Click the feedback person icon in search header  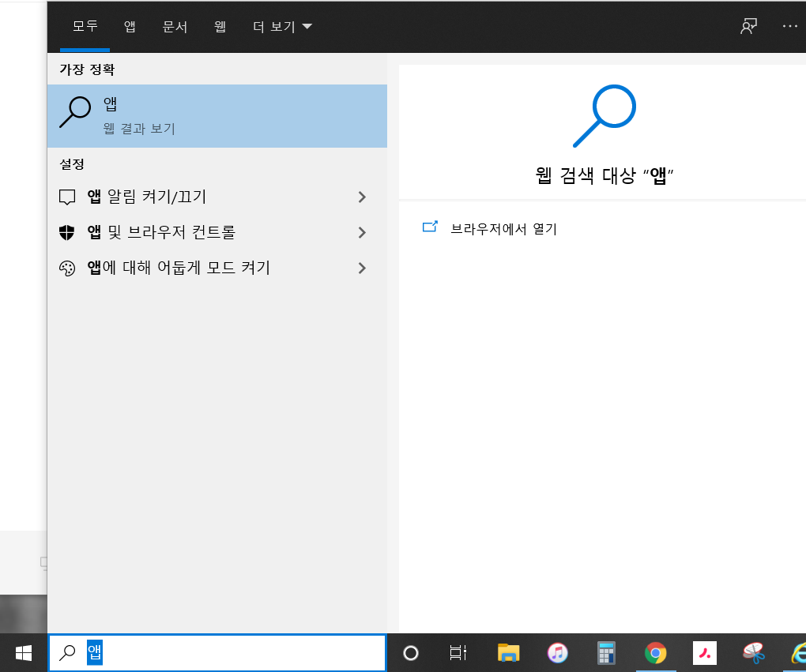[748, 26]
